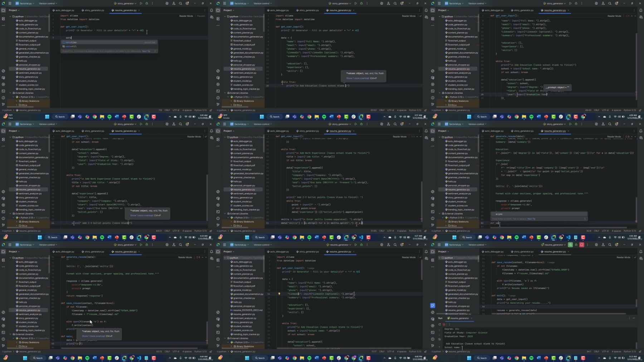Viewport: 644px width, 362px height.
Task: Select resume_generator.py editor tab in window at 94:1
Action: [x=553, y=251]
